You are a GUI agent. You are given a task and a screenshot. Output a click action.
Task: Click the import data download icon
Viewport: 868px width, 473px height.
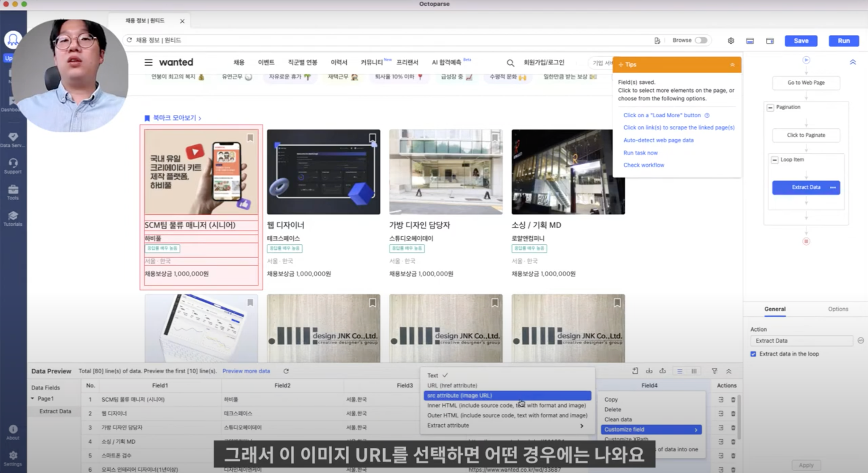click(649, 371)
